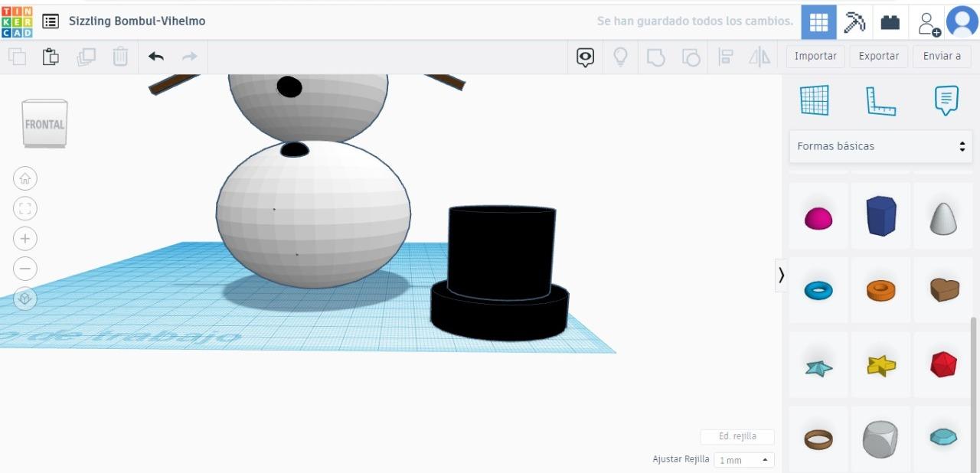Click the Paste icon
This screenshot has height=473, width=980.
coord(51,57)
